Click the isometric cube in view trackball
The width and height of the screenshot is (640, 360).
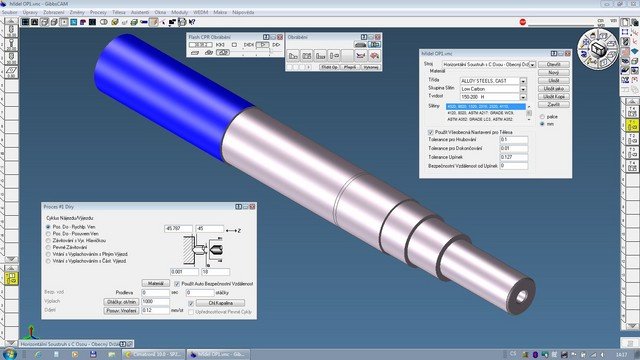598,49
